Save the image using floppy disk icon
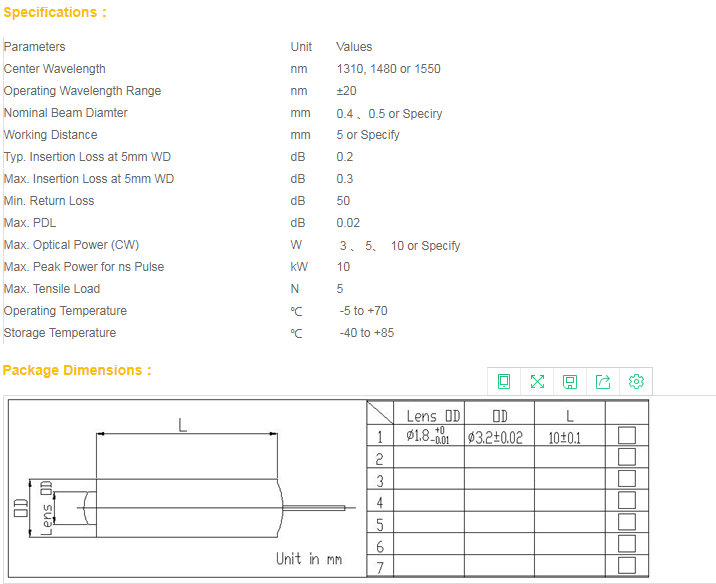 click(x=570, y=381)
